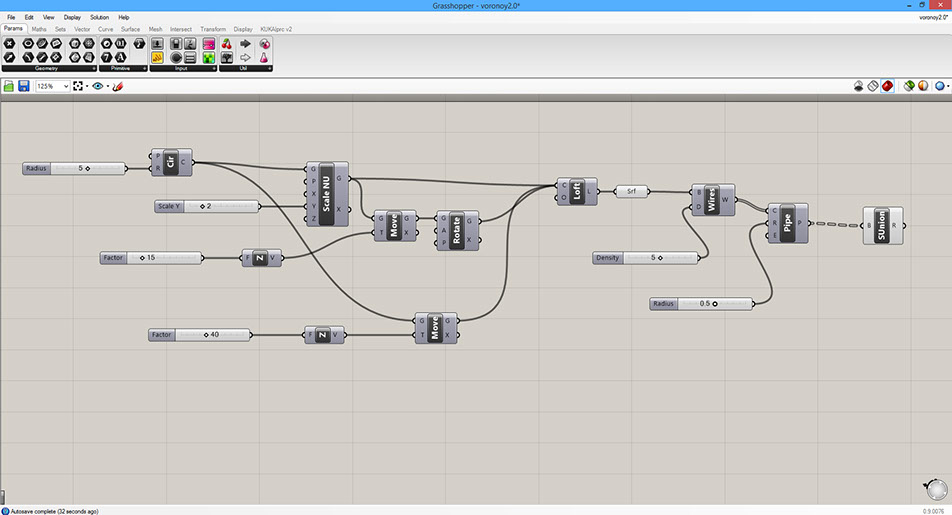This screenshot has width=952, height=515.
Task: Select the Rotate component
Action: point(457,231)
